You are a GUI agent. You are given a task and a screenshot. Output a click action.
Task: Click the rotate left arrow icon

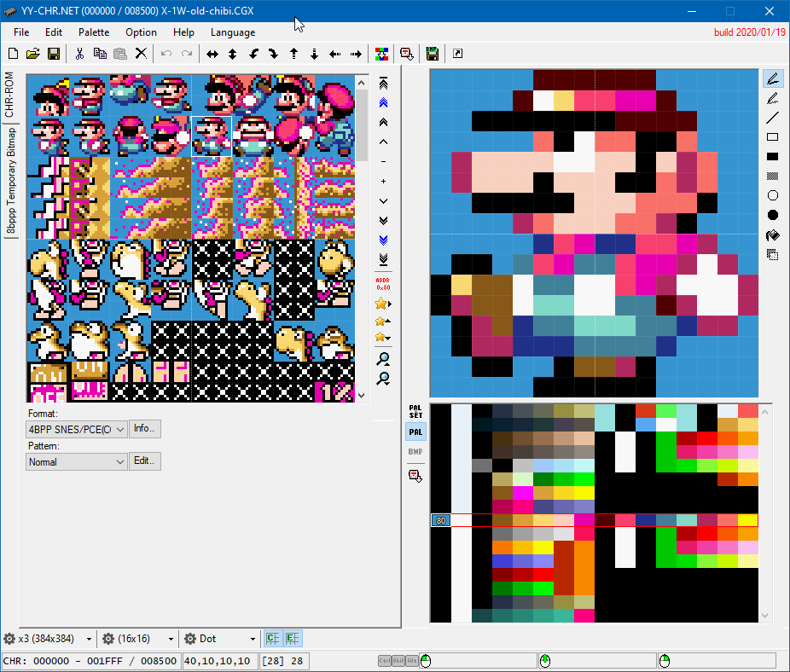pos(253,54)
